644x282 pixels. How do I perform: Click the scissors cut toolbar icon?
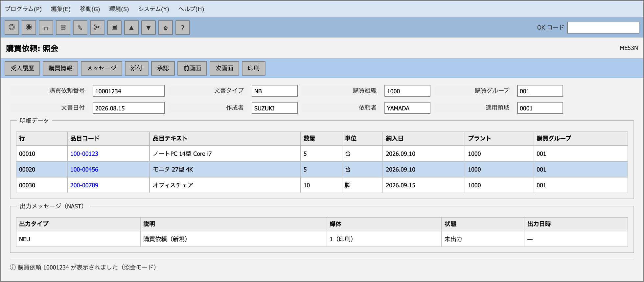[97, 28]
